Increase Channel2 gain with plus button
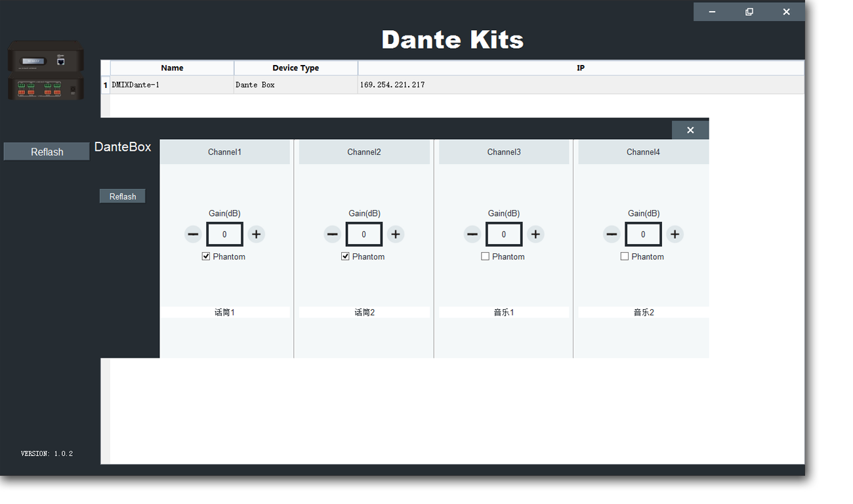 pos(395,234)
